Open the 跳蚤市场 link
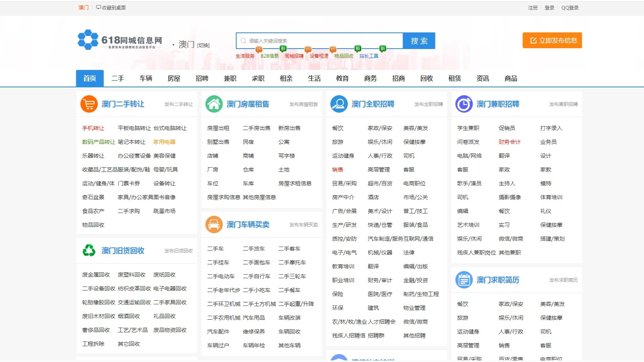The height and width of the screenshot is (362, 644). click(165, 211)
